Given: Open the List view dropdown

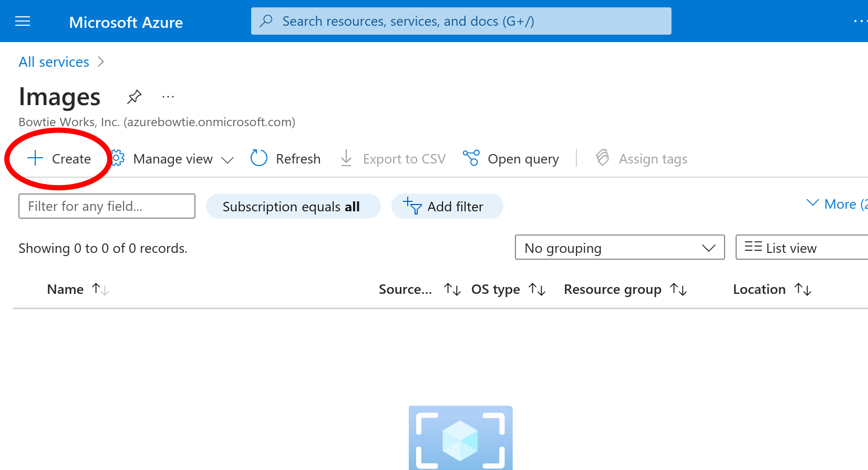Looking at the screenshot, I should [x=802, y=247].
